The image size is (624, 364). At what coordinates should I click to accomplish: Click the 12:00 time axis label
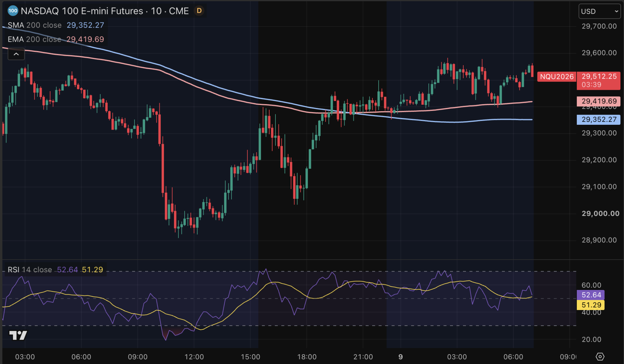coord(194,357)
